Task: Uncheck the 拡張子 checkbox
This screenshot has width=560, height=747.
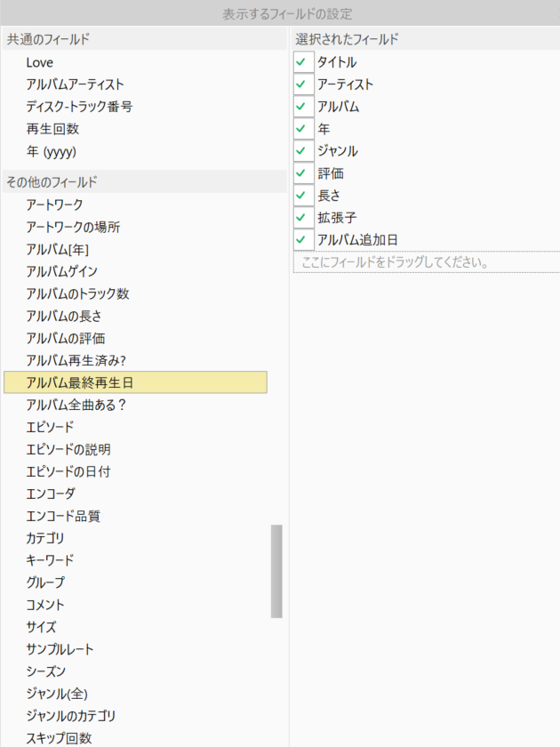Action: pos(303,218)
